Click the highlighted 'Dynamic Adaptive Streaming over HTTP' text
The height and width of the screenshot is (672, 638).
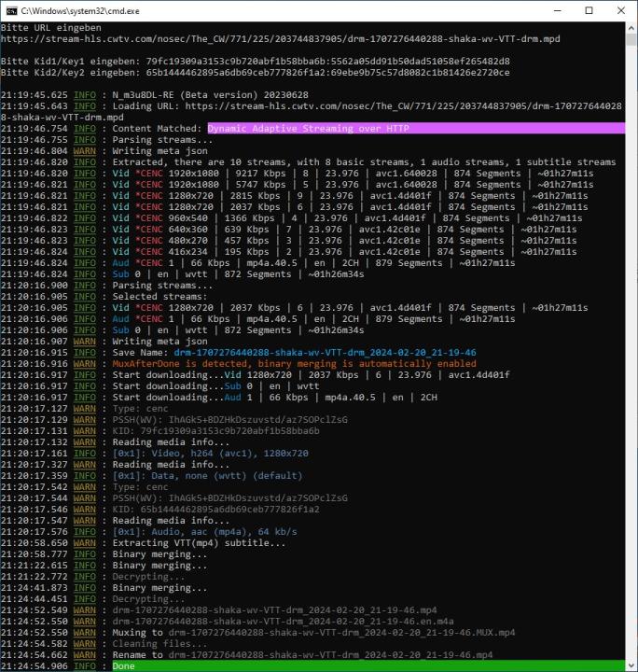[309, 128]
